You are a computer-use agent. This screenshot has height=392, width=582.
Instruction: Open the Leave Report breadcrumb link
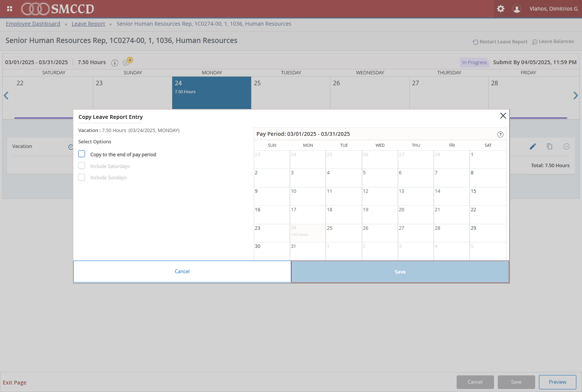[88, 24]
